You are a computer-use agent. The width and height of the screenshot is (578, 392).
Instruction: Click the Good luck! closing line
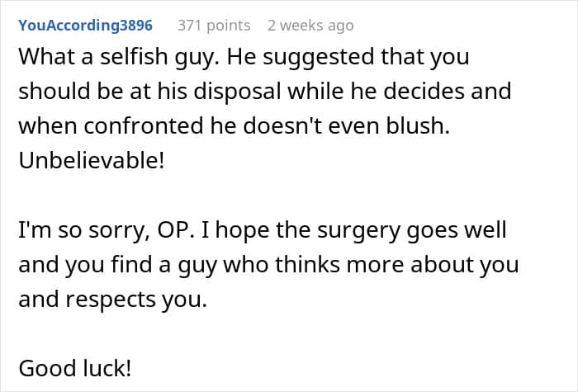[x=75, y=368]
